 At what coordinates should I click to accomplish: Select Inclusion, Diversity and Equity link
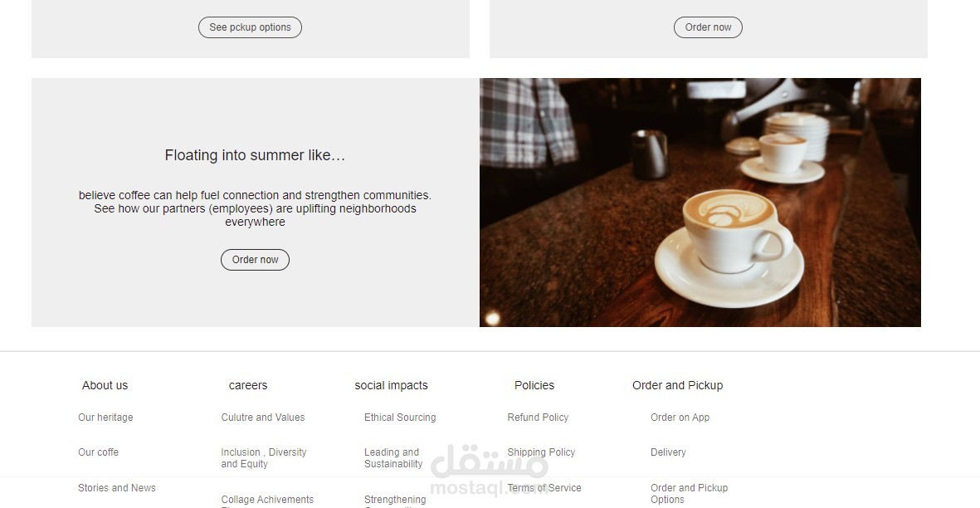tap(264, 458)
